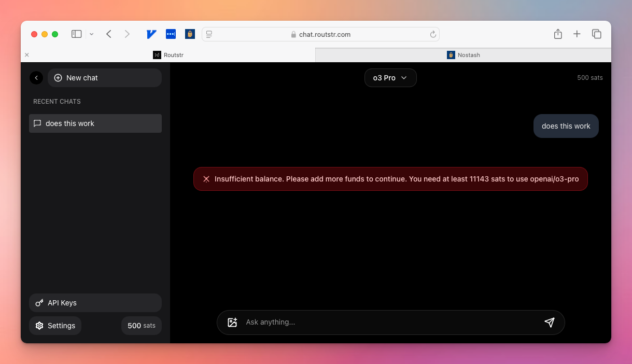
Task: Open the o3 Pro model dropdown
Action: point(390,78)
